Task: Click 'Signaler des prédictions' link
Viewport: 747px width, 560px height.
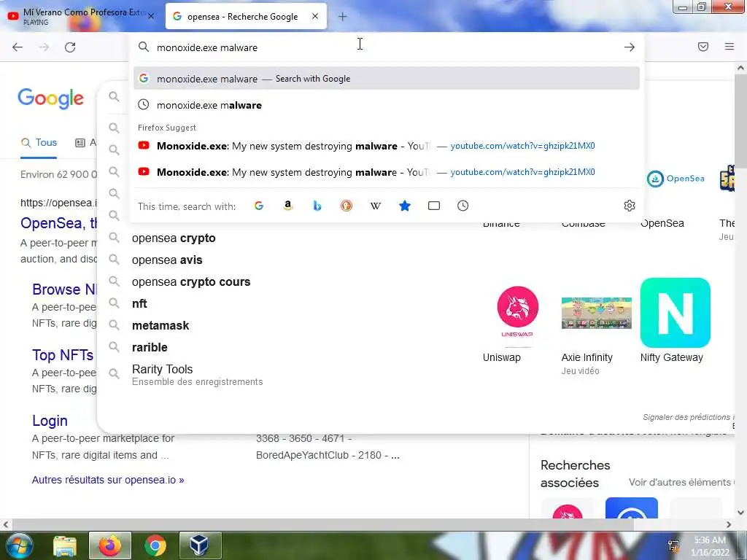Action: pos(689,417)
